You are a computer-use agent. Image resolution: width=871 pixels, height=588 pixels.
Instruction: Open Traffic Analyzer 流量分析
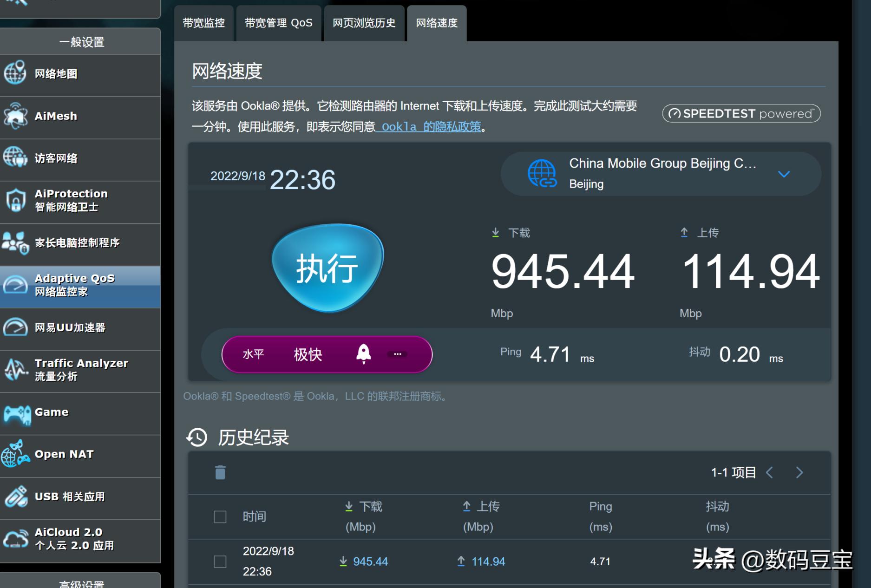tap(82, 370)
